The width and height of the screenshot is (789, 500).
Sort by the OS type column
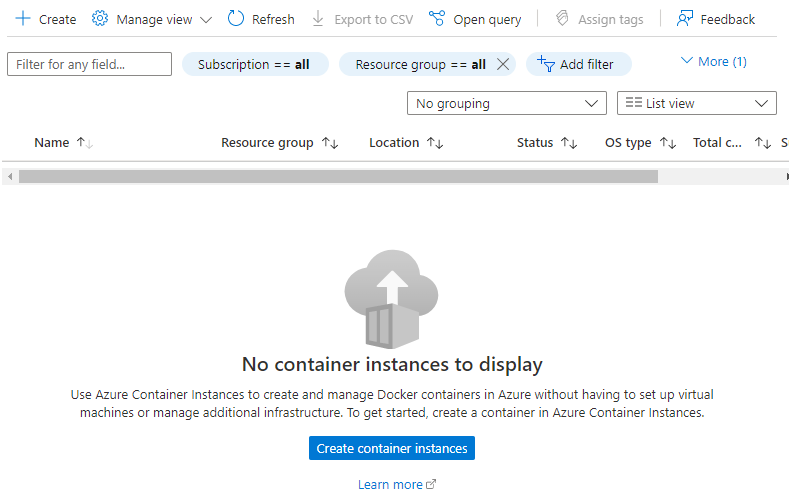click(628, 142)
